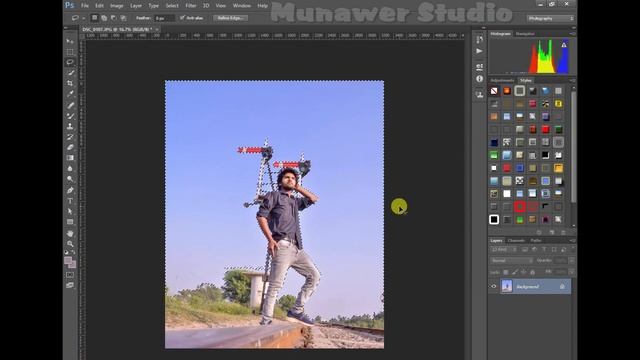The width and height of the screenshot is (640, 360).
Task: Choose Add to selection mode
Action: coord(104,18)
